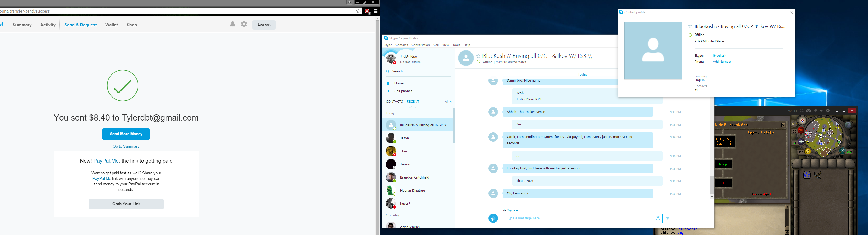This screenshot has height=235, width=868.
Task: Accept the trade offer
Action: click(723, 164)
